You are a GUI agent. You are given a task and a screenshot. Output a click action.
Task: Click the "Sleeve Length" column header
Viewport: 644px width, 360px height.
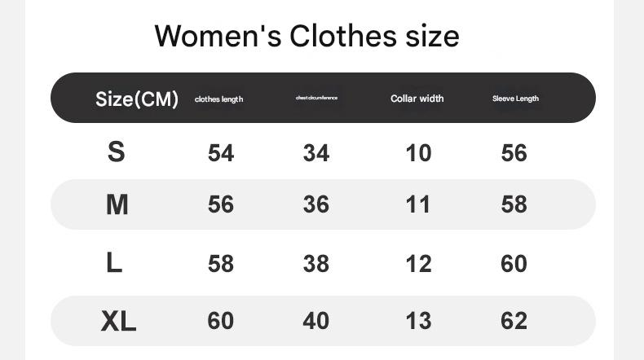(x=515, y=99)
